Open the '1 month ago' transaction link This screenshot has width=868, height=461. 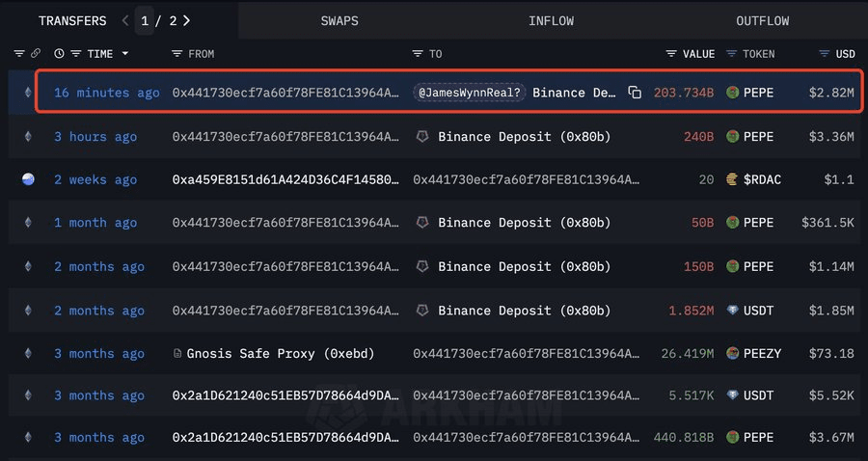tap(95, 223)
